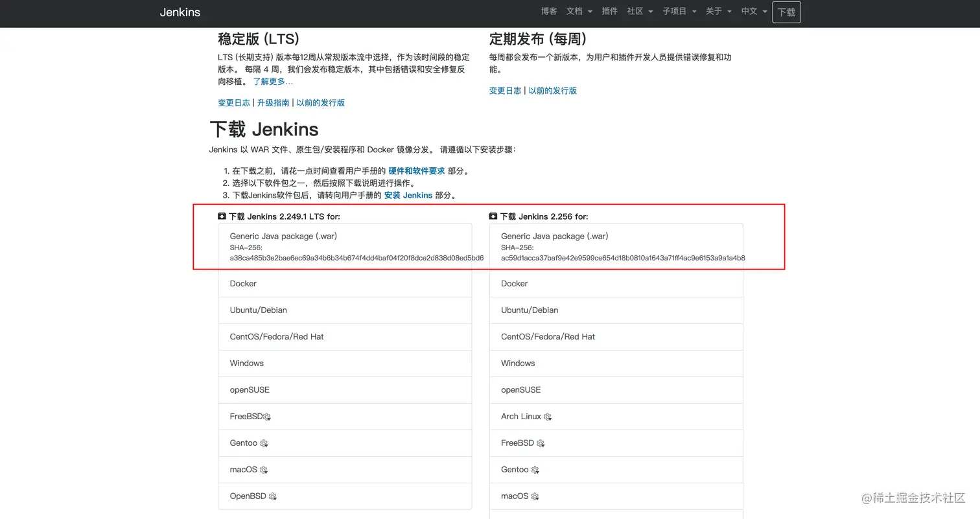
Task: Select Gentoo under weekly column
Action: [x=616, y=470]
